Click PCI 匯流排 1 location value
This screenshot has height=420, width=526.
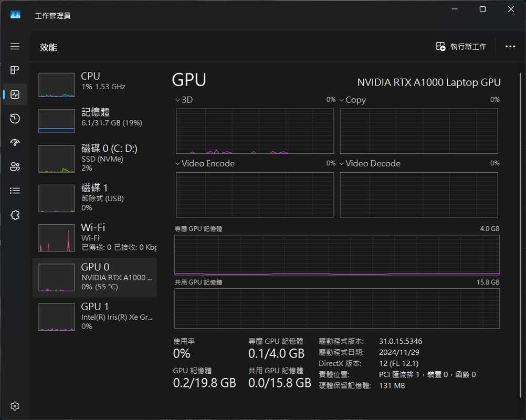click(427, 374)
